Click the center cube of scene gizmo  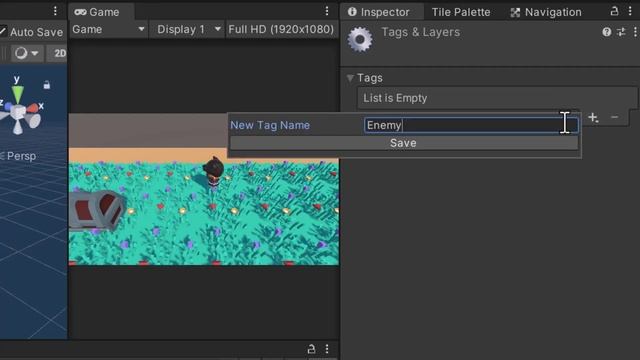coord(18,112)
